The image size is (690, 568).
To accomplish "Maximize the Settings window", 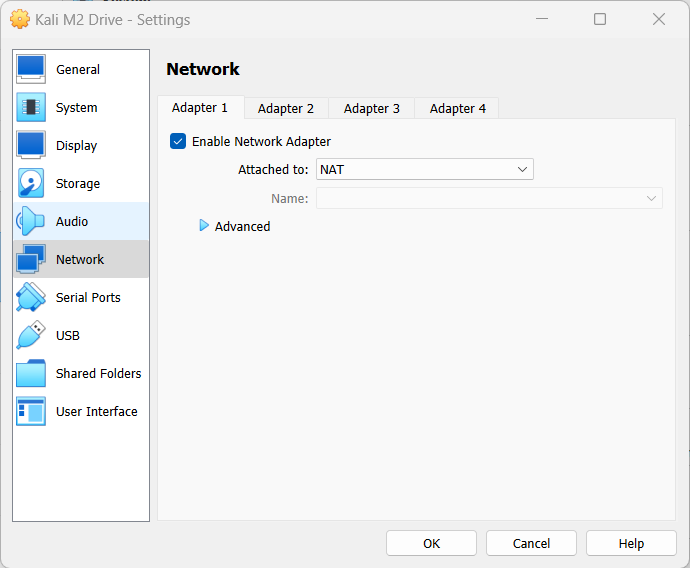I will click(x=600, y=19).
